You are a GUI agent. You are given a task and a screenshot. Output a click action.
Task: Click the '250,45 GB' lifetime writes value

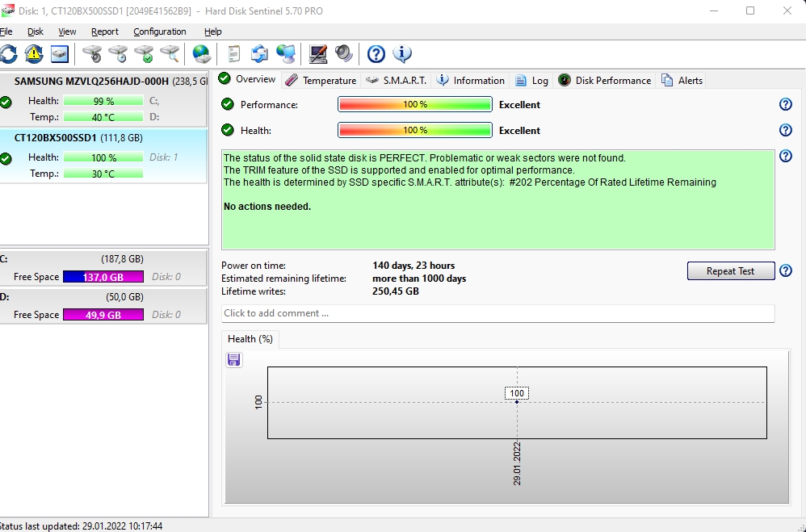396,291
